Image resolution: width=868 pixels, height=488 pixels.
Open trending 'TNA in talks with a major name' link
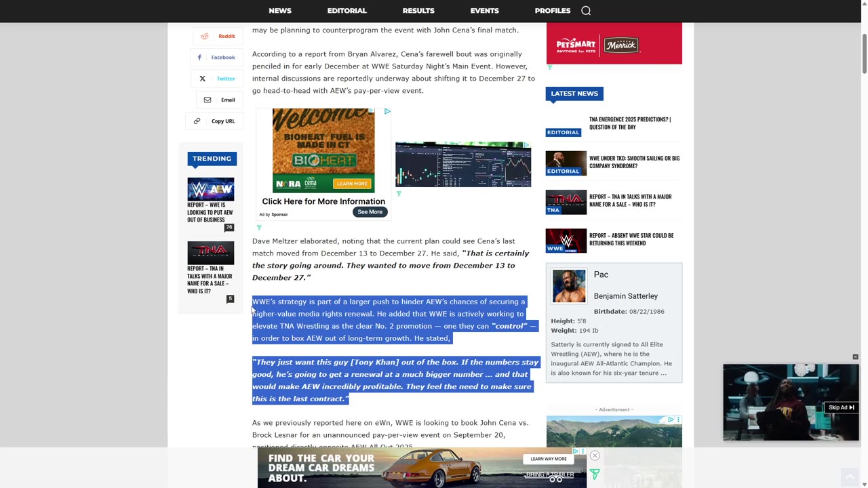click(210, 280)
